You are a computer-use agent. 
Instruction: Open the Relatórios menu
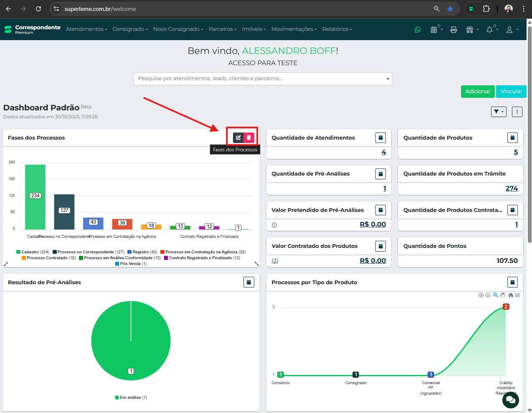(337, 29)
